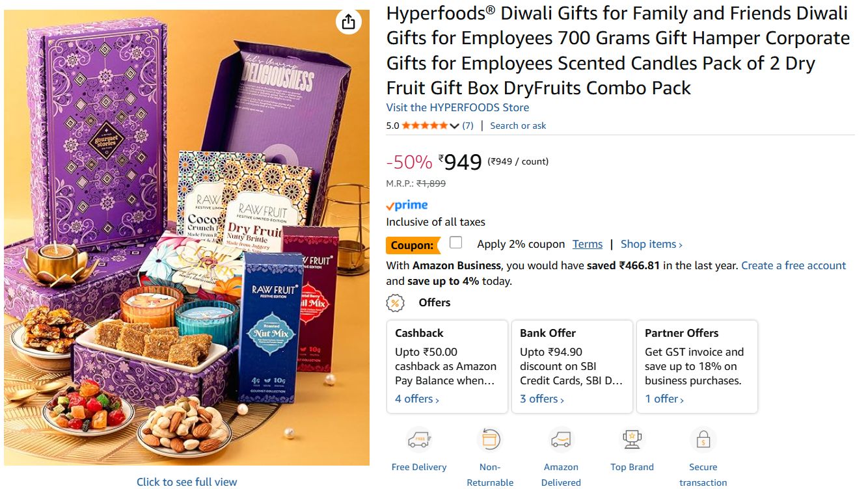This screenshot has width=868, height=489.
Task: Click the Amazon Delivered icon
Action: click(561, 440)
